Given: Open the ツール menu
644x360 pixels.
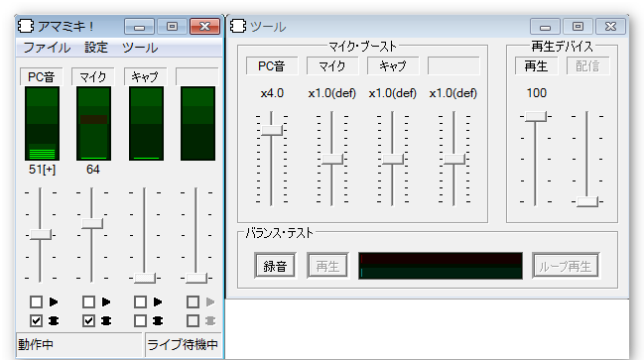Looking at the screenshot, I should pos(140,48).
